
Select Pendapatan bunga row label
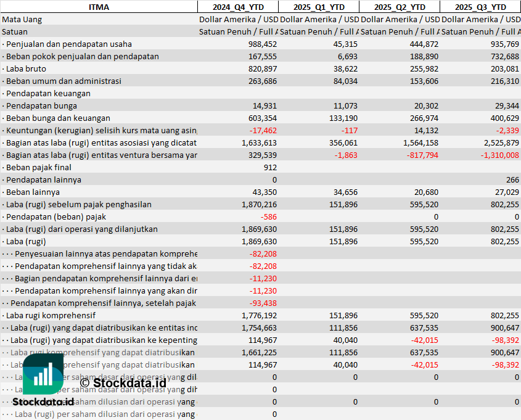pyautogui.click(x=41, y=105)
